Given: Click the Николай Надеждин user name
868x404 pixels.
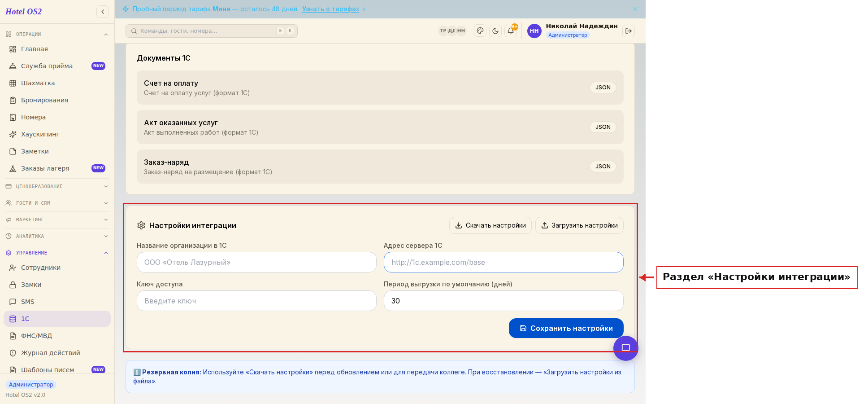Looking at the screenshot, I should point(582,26).
